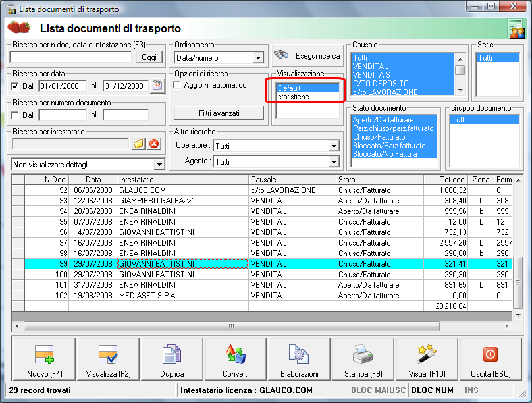This screenshot has height=403, width=532.
Task: Select statistiche in Visualizzazione list
Action: [x=307, y=97]
